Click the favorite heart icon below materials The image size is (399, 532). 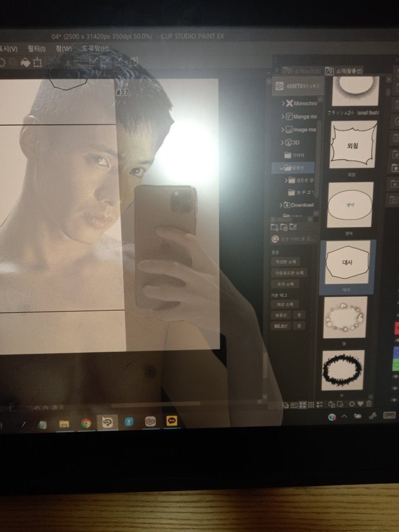(x=360, y=404)
